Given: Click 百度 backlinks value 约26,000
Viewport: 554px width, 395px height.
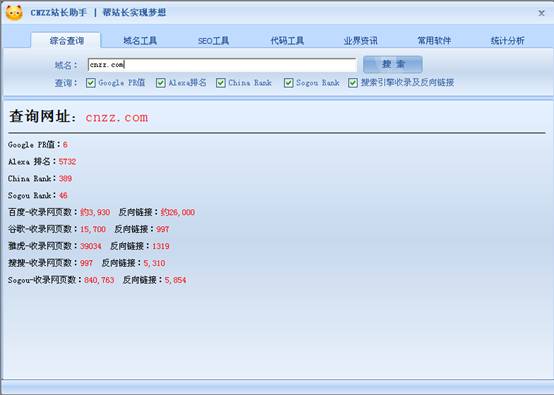Looking at the screenshot, I should [x=177, y=212].
